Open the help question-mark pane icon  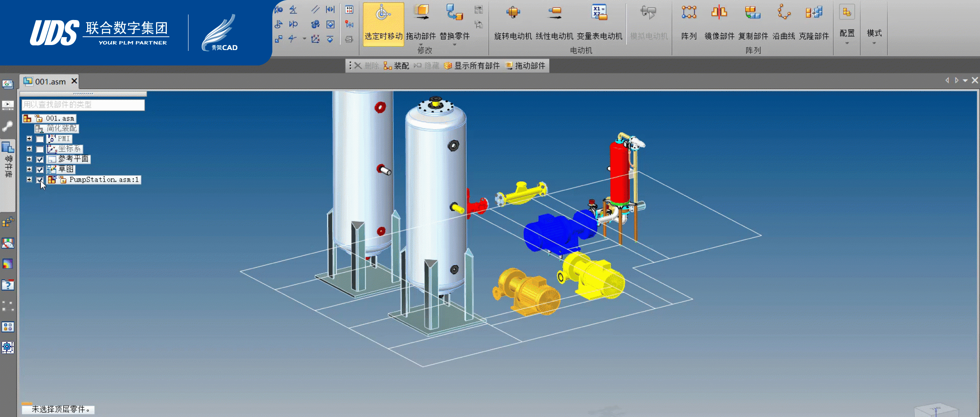point(8,285)
